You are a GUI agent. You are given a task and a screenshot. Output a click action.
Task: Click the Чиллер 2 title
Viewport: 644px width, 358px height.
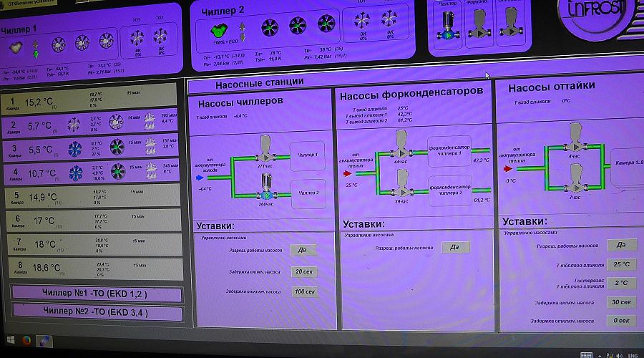223,11
